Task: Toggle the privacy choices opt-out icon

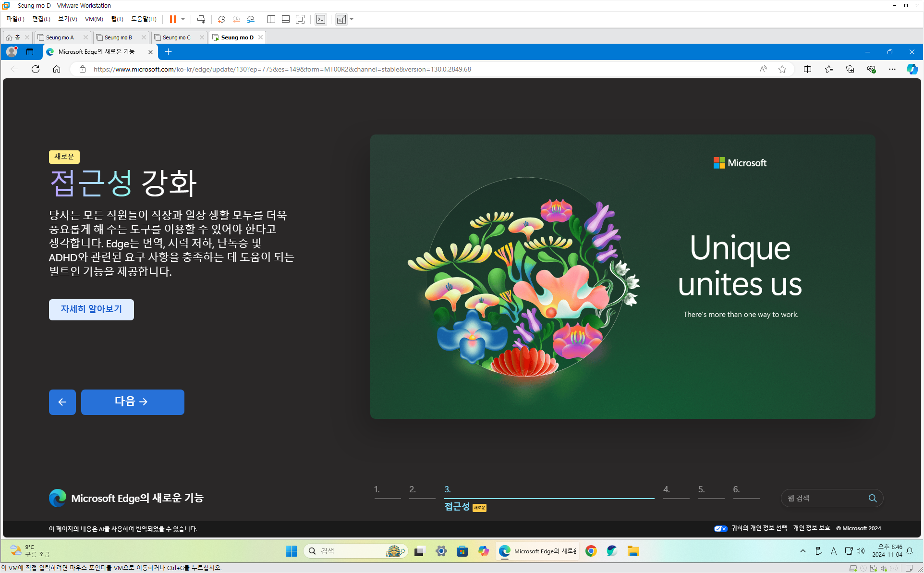Action: point(720,528)
